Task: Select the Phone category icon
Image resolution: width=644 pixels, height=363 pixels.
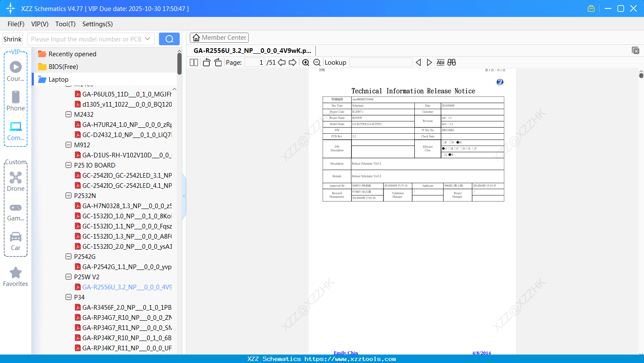Action: (16, 101)
